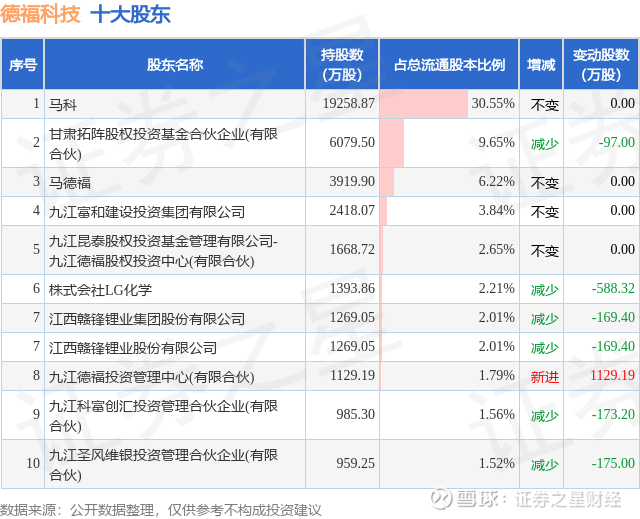Select the 占总流通股本比例 column header
The height and width of the screenshot is (519, 640).
(449, 64)
